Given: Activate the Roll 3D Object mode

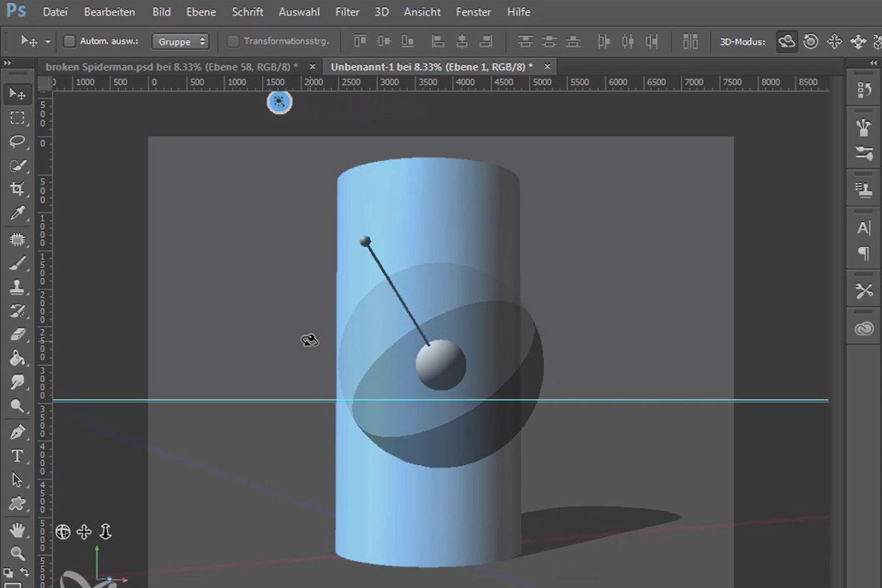Looking at the screenshot, I should click(x=811, y=42).
